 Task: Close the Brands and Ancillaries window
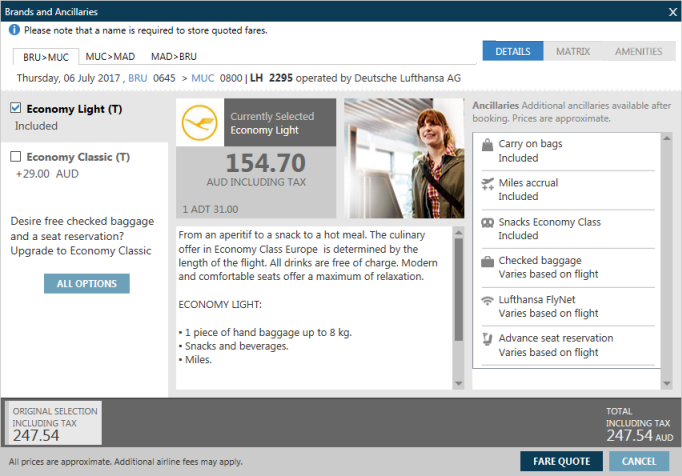pos(671,11)
